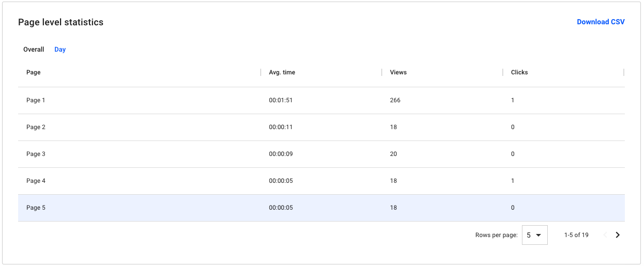The width and height of the screenshot is (644, 266).
Task: Go to next page of results
Action: [x=618, y=235]
